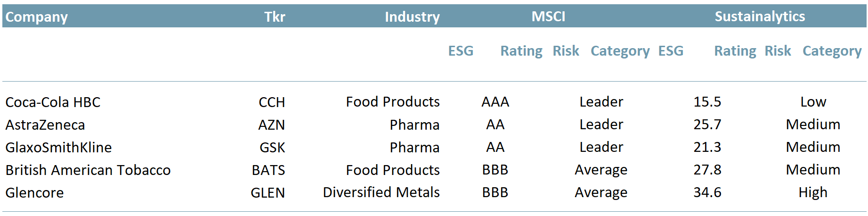Viewport: 868px width, 216px height.
Task: Select the BATS ticker cell
Action: (x=268, y=170)
